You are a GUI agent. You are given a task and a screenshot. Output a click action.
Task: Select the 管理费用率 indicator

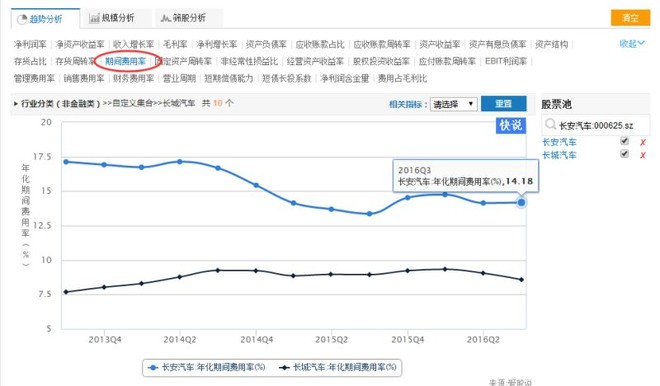click(x=34, y=78)
